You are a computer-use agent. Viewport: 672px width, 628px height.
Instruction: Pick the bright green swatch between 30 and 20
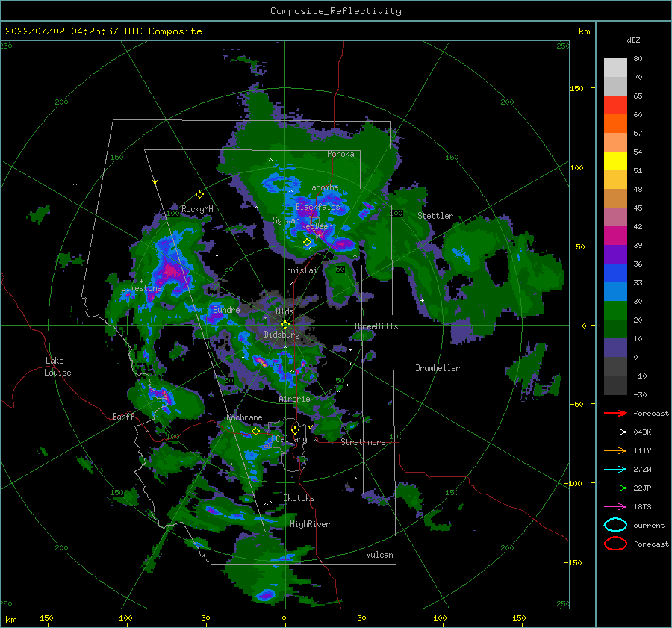tap(615, 311)
